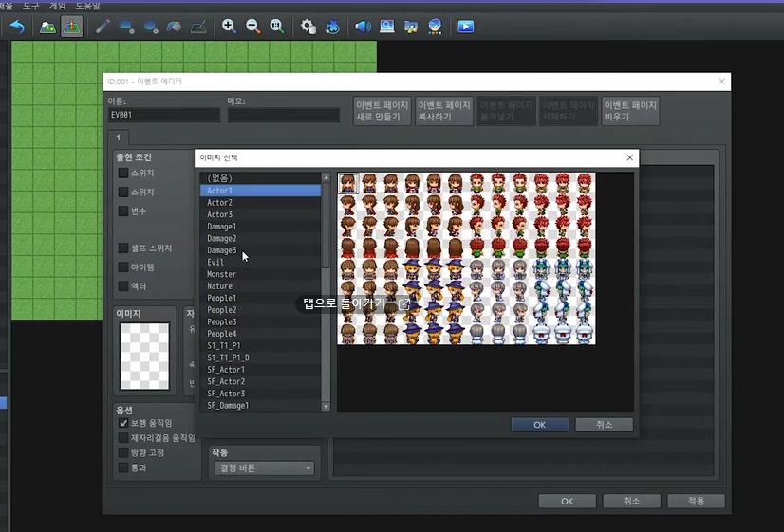Image resolution: width=784 pixels, height=532 pixels.
Task: Select Damage1 in the image list
Action: (x=260, y=227)
